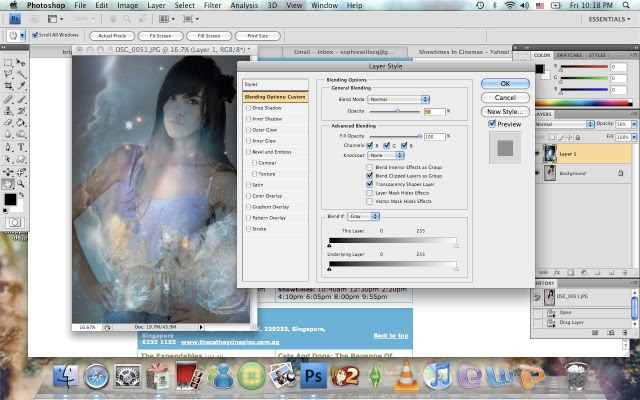Select the Zoom tool in toolbox

[x=22, y=184]
